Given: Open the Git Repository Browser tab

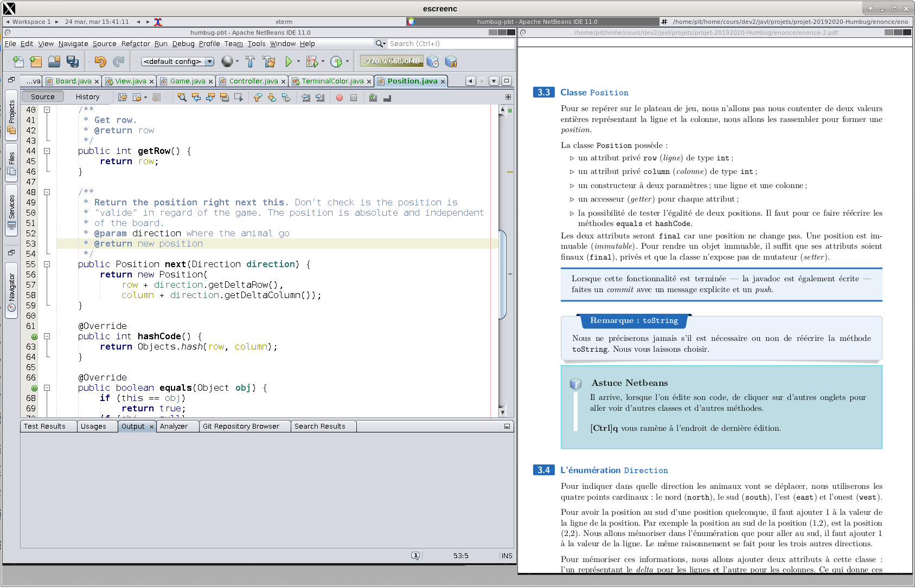Looking at the screenshot, I should click(x=241, y=427).
